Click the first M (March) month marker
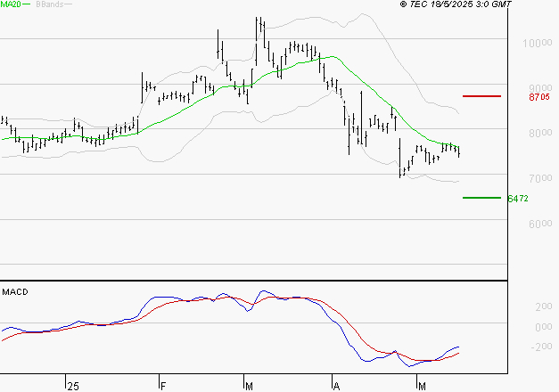This screenshot has height=392, width=559. pos(250,387)
